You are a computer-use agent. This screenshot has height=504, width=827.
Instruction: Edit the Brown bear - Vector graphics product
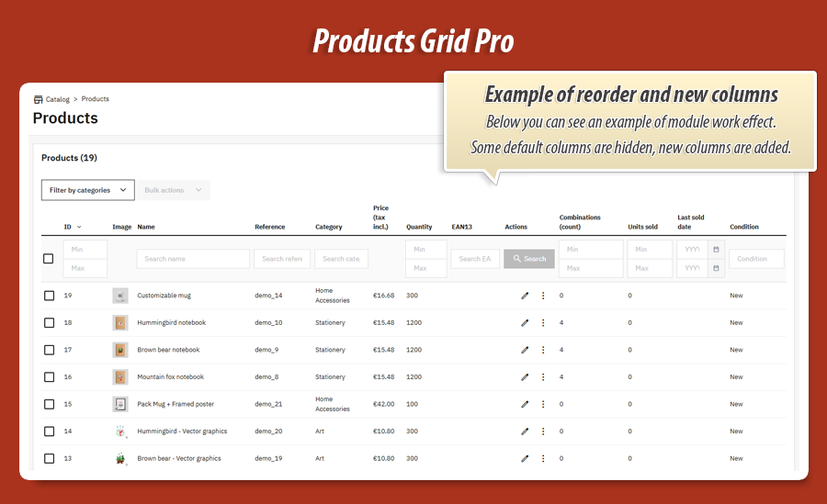point(525,459)
